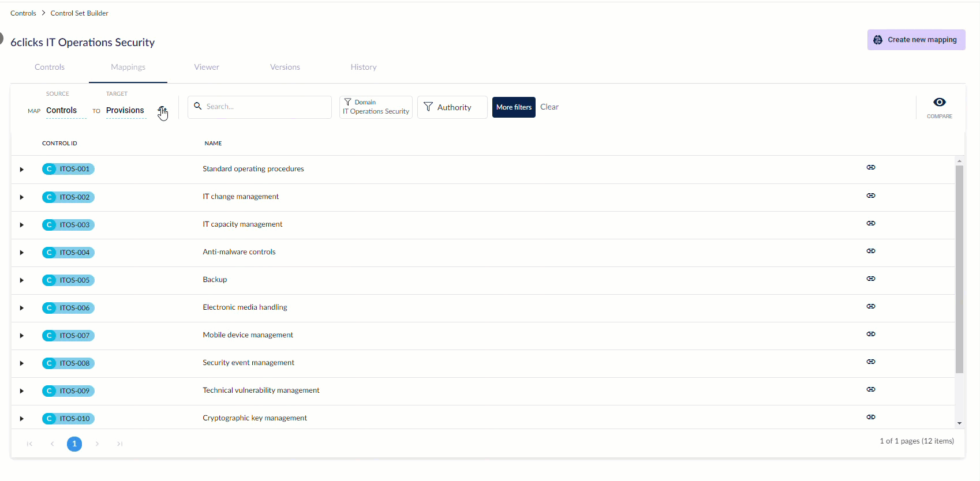Open the Authority filter dropdown
The image size is (980, 481).
452,107
